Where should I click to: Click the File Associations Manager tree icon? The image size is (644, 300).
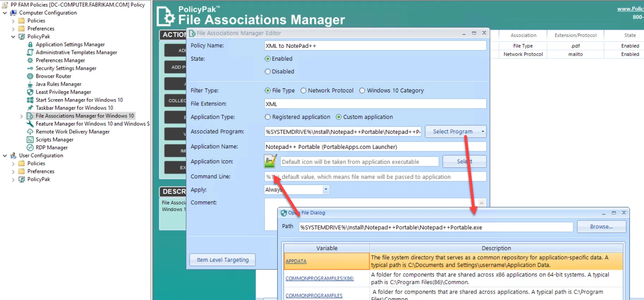pos(30,116)
